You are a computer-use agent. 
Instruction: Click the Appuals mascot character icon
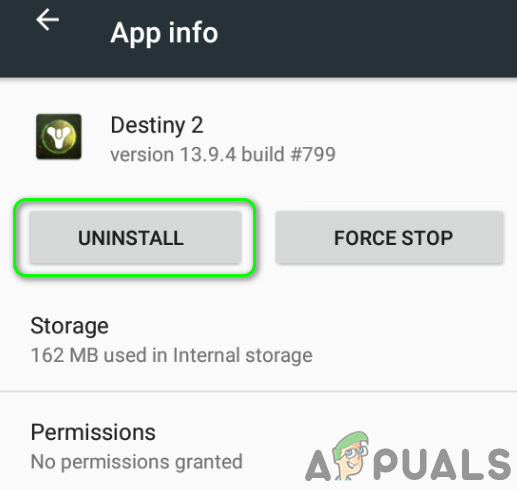351,455
